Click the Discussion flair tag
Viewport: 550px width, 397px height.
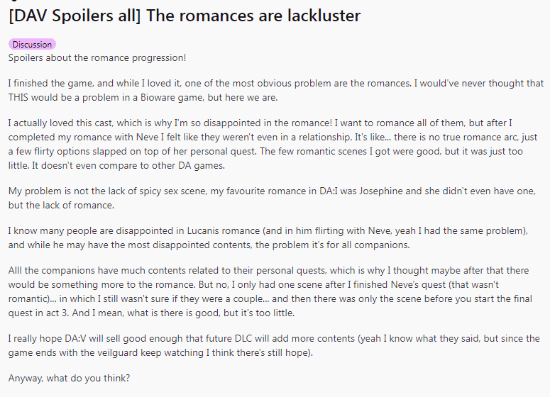click(x=32, y=45)
